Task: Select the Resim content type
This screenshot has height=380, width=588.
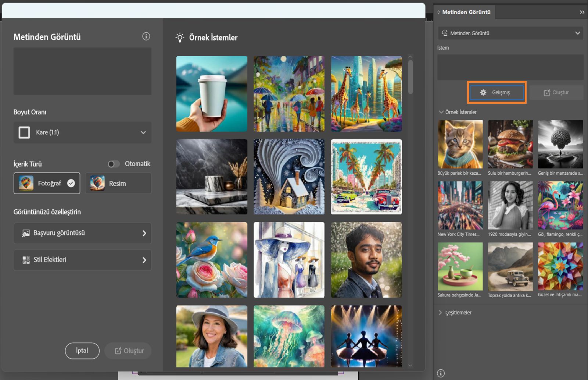Action: point(118,183)
